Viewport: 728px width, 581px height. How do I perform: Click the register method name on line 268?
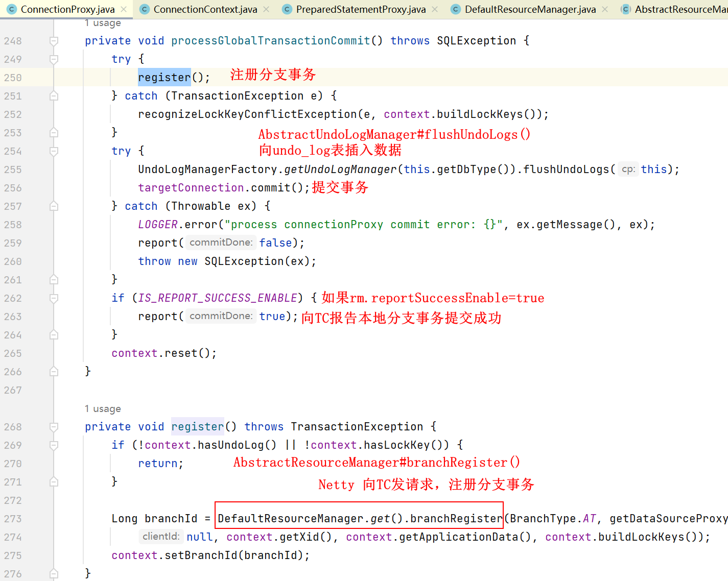[x=198, y=427]
